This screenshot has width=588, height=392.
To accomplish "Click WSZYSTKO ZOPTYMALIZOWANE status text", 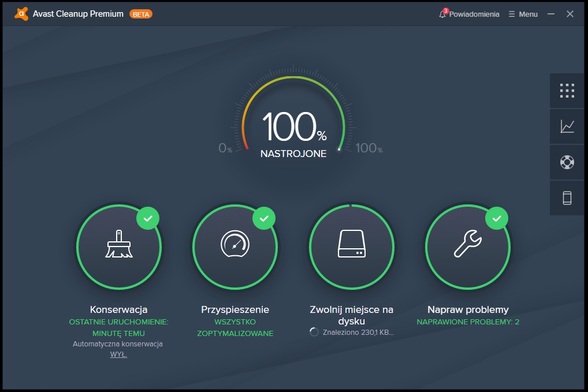I will pyautogui.click(x=235, y=327).
